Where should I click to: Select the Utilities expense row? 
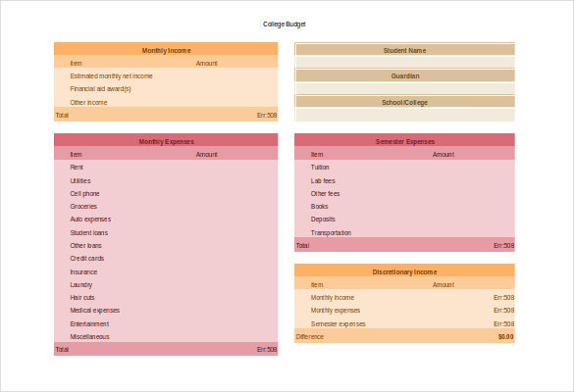pyautogui.click(x=166, y=180)
